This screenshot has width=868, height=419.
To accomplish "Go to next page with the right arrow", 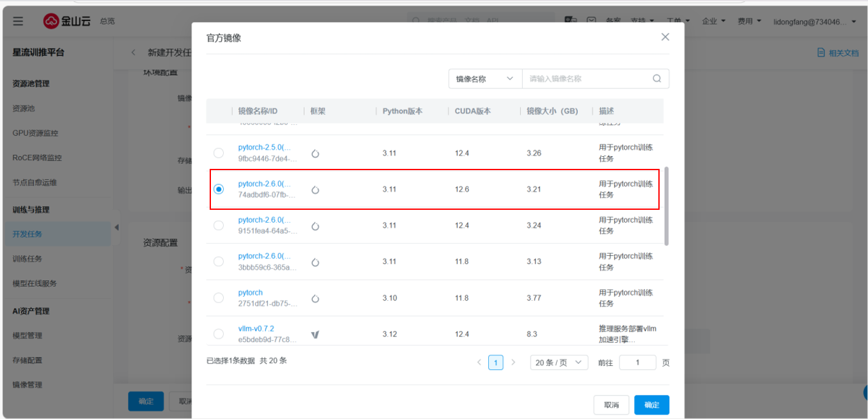I will (513, 363).
